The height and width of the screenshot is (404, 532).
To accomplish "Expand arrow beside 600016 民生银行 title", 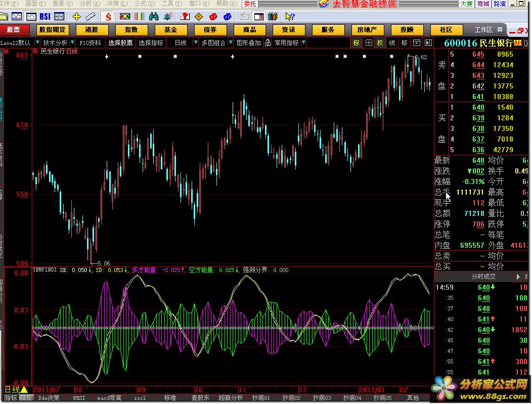I will [526, 43].
